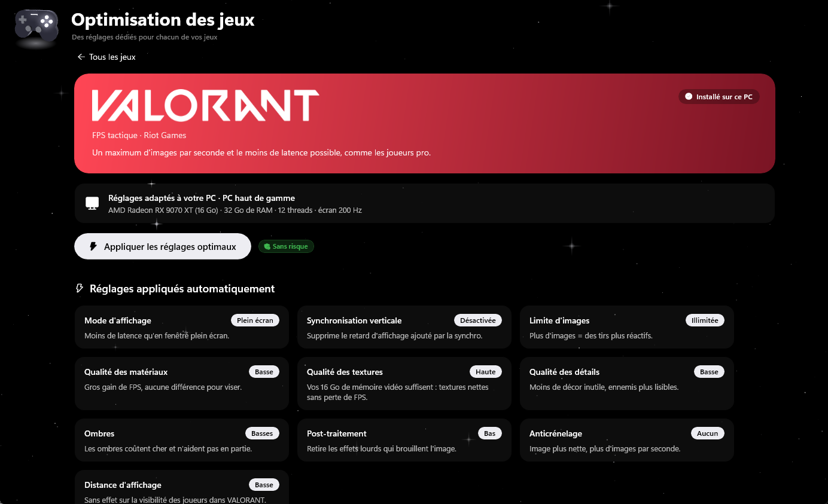Click the subtitle Des réglages dédiés pour chacun
This screenshot has width=828, height=504.
(x=144, y=37)
